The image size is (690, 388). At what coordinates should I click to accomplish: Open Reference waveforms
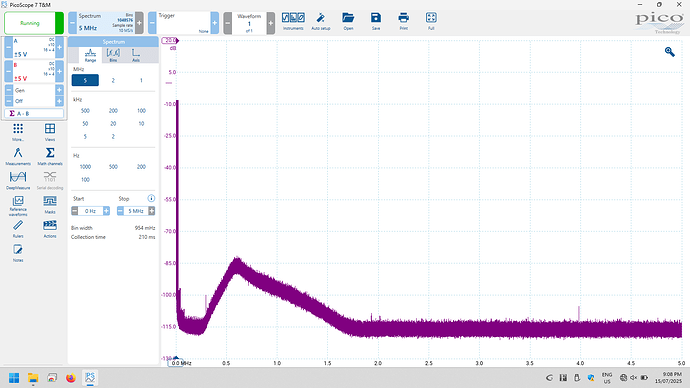(18, 206)
